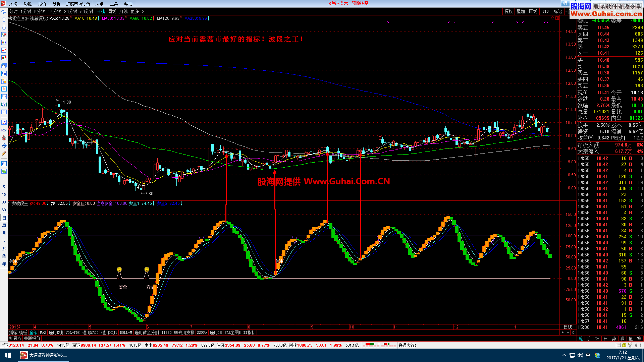The image size is (644, 362).
Task: Click the 画线 draw line button
Action: point(533,11)
